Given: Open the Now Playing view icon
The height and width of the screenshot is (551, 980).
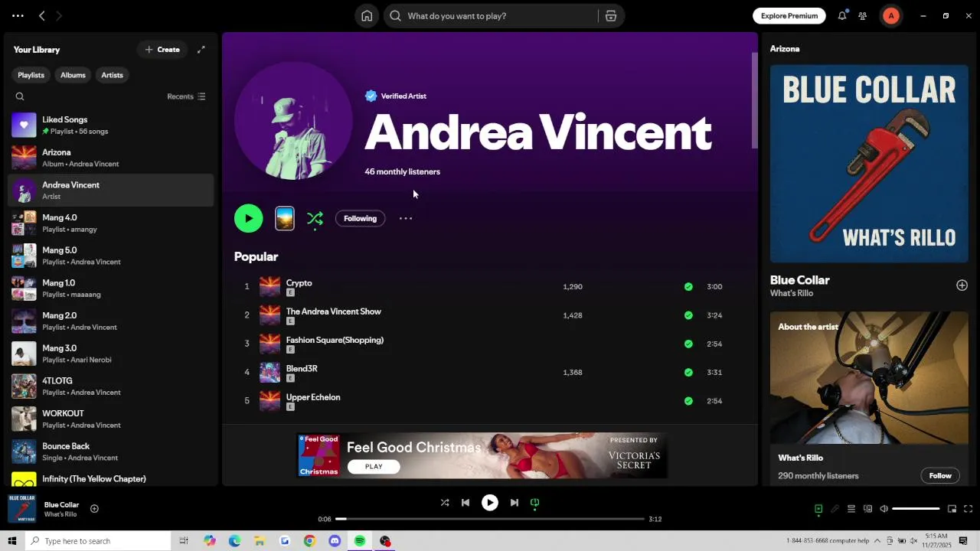Looking at the screenshot, I should click(x=818, y=509).
